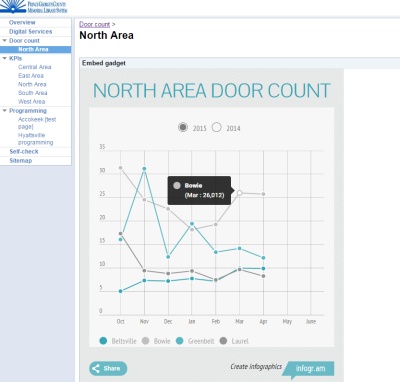The height and width of the screenshot is (382, 400).
Task: Open Hyattsville programming page
Action: tap(35, 139)
